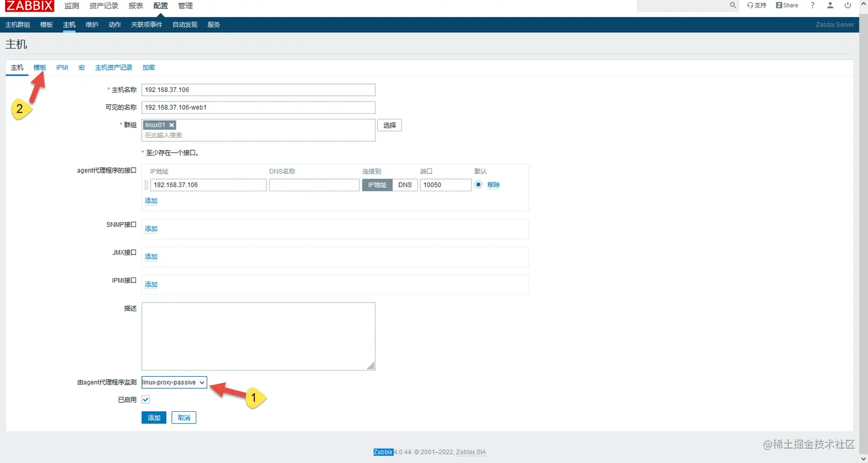The width and height of the screenshot is (868, 463).
Task: Open the 监测 menu
Action: pos(72,6)
